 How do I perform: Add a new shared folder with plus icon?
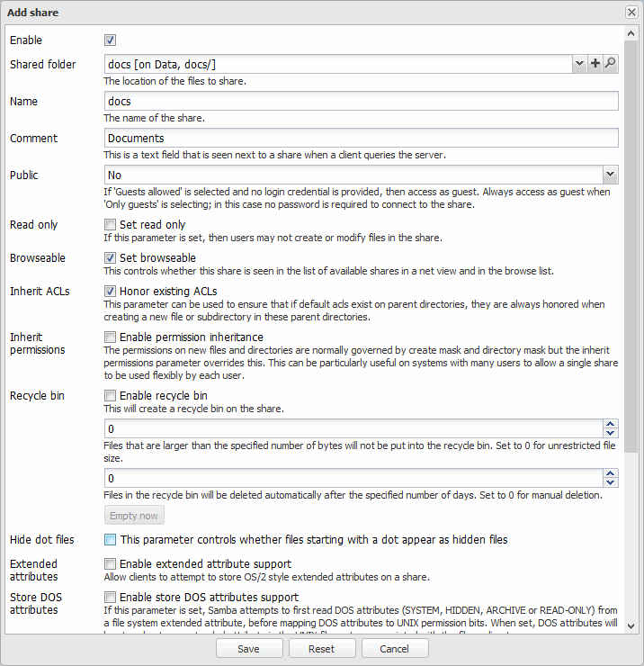click(x=595, y=64)
